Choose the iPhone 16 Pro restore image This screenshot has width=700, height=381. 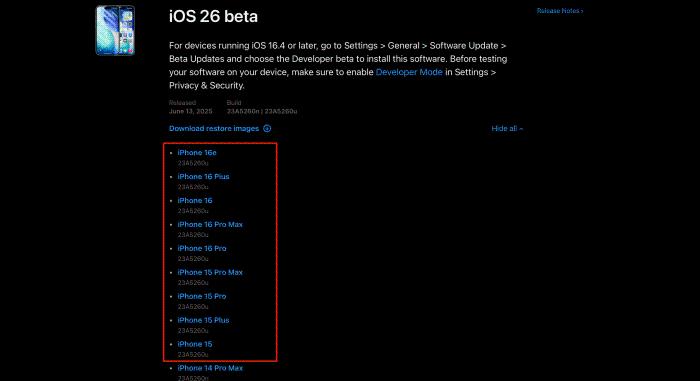tap(202, 248)
